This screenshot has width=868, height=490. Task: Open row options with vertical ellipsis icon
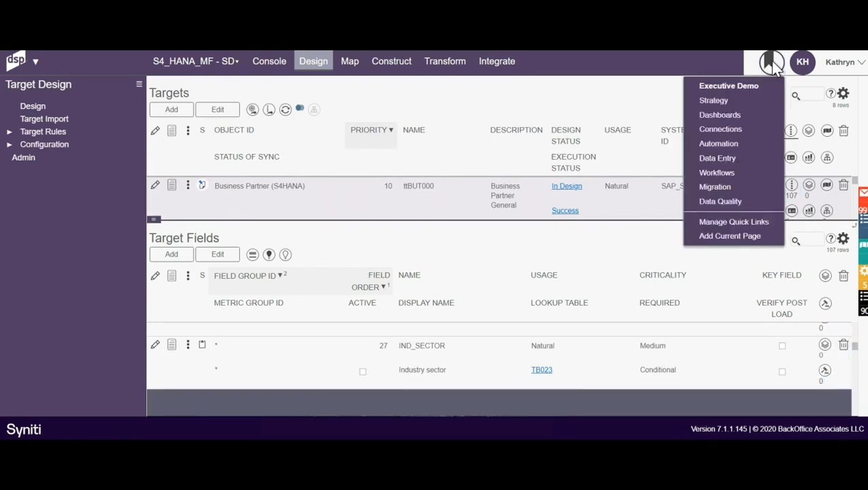pos(188,185)
